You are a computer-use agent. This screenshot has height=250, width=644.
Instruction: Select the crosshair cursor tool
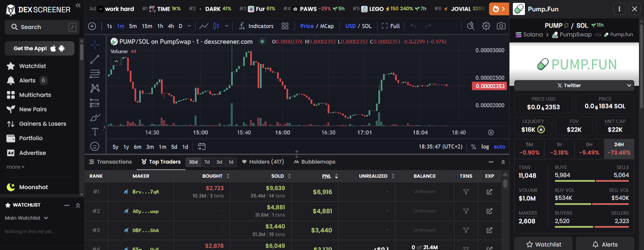pyautogui.click(x=95, y=44)
